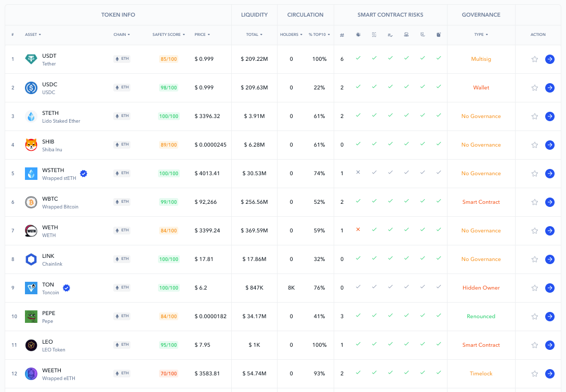Click the PEPE frog logo
Image resolution: width=566 pixels, height=392 pixels.
(x=31, y=317)
